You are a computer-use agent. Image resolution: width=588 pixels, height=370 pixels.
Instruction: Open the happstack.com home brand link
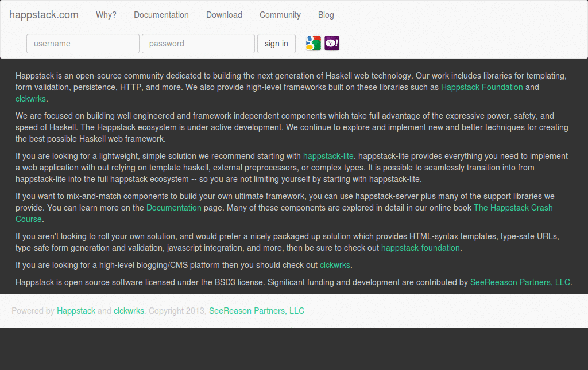pyautogui.click(x=44, y=15)
